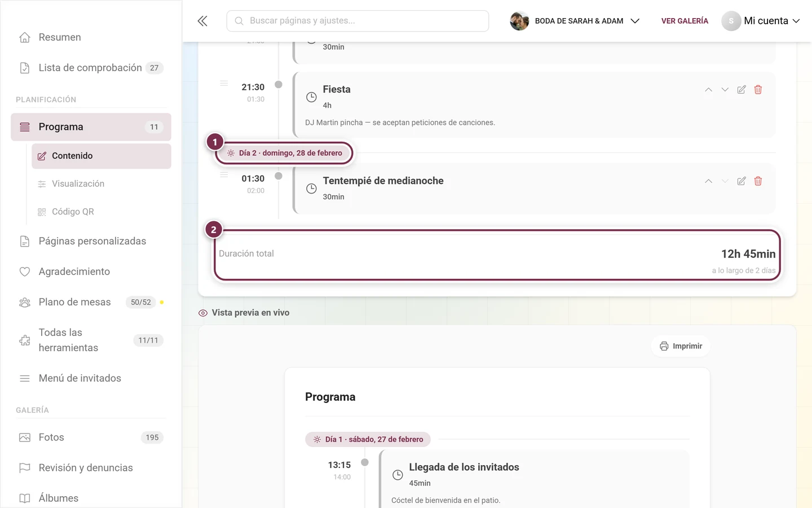Edit Tentempié de medianoche event

742,181
